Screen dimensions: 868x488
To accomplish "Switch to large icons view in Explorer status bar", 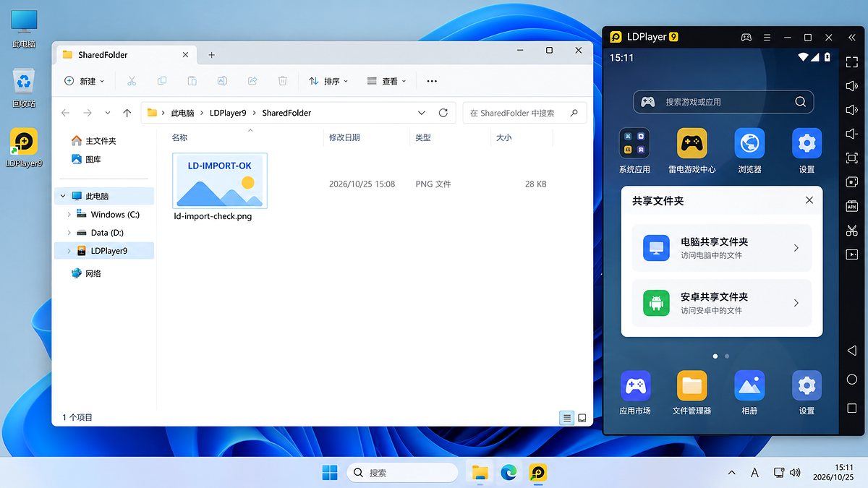I will [582, 418].
